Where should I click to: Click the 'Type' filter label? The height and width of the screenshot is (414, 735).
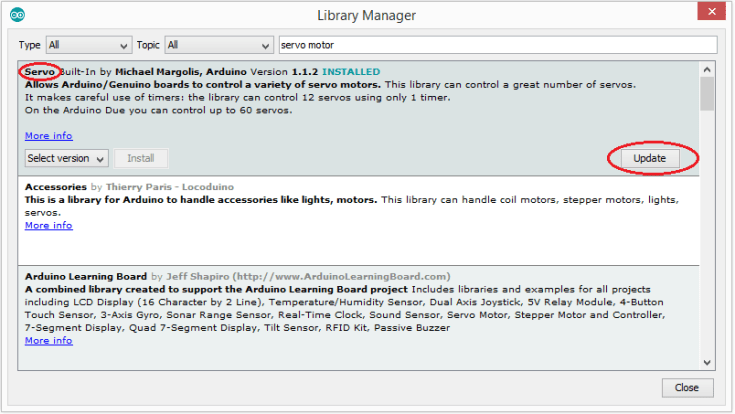point(30,45)
